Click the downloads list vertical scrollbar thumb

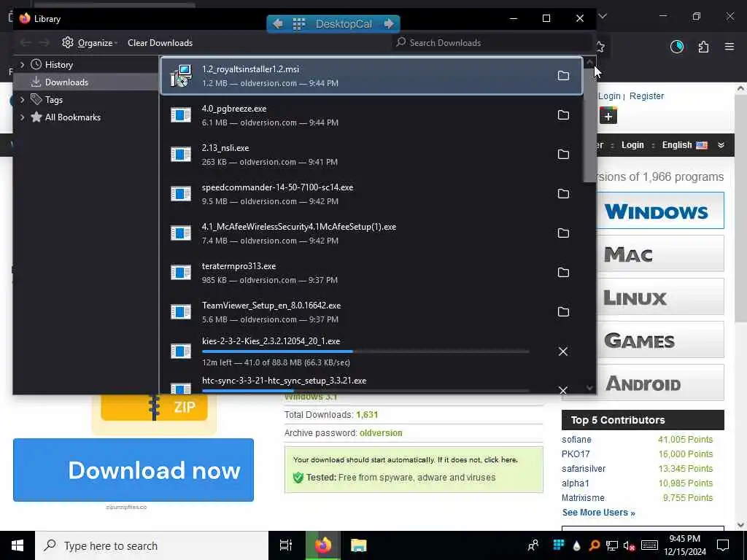[x=589, y=125]
